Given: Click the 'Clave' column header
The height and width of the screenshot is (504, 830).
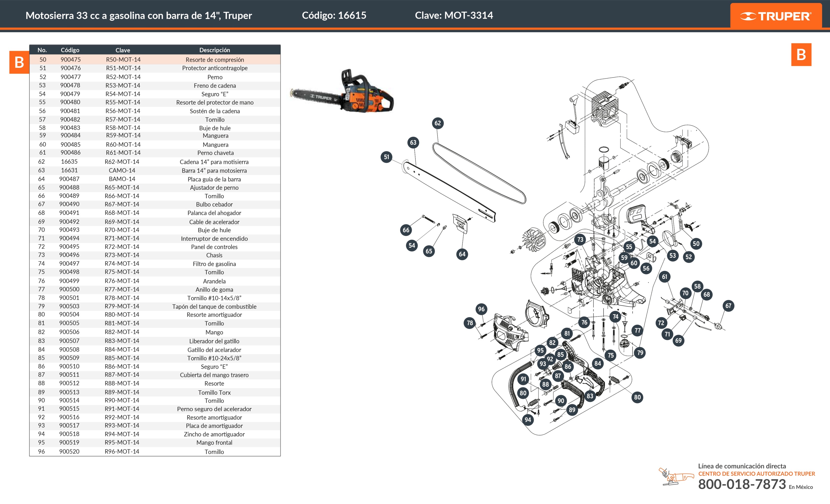Looking at the screenshot, I should pyautogui.click(x=123, y=50).
